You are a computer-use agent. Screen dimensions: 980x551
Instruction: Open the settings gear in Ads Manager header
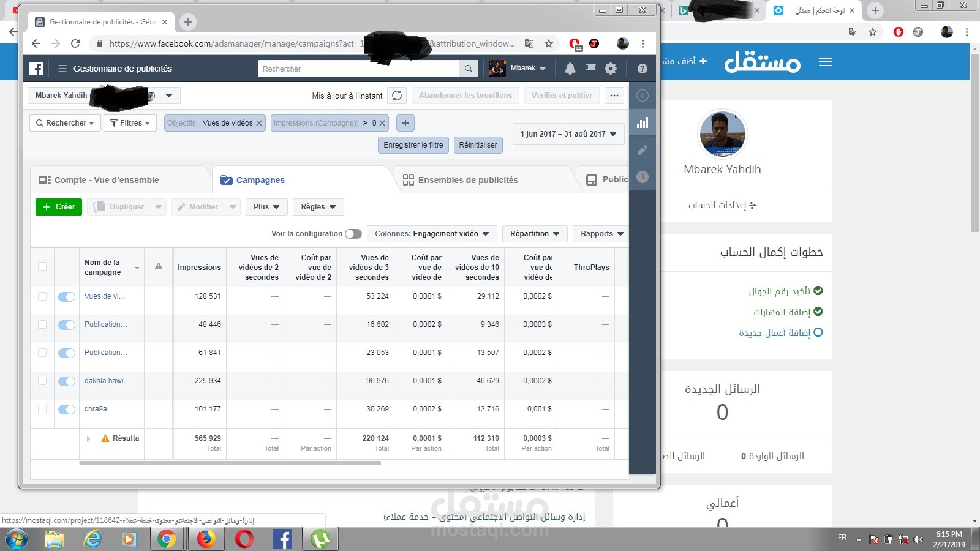[x=611, y=69]
